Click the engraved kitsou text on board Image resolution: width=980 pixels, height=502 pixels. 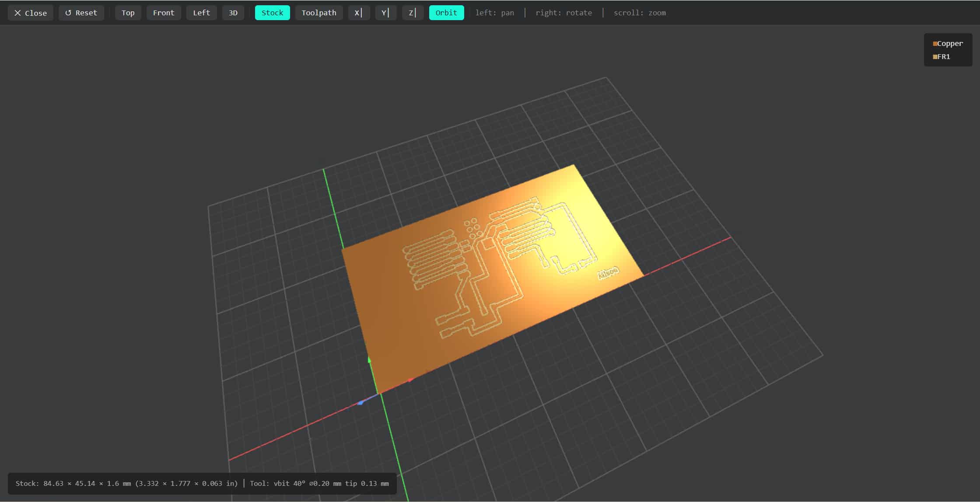pyautogui.click(x=608, y=273)
